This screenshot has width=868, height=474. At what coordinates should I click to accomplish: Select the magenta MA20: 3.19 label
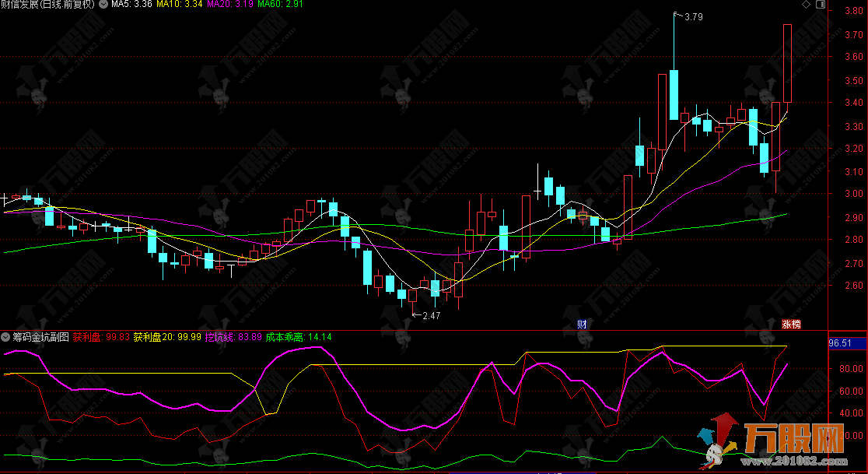pos(230,5)
